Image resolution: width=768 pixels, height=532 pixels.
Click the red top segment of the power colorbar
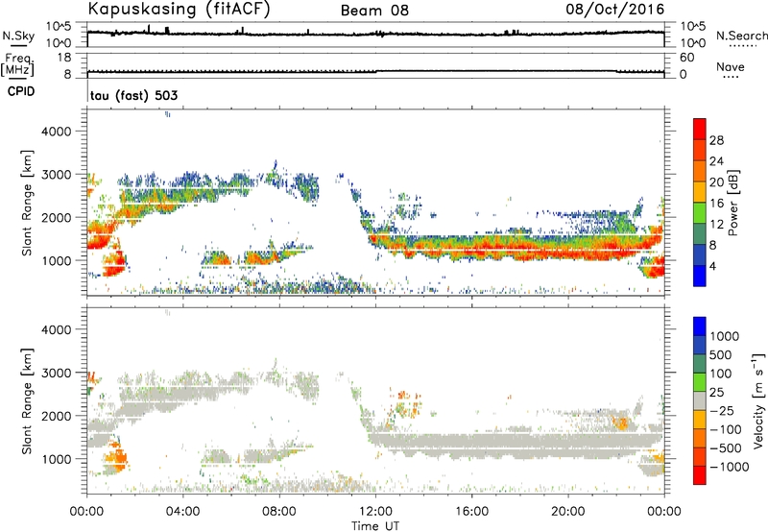[700, 129]
